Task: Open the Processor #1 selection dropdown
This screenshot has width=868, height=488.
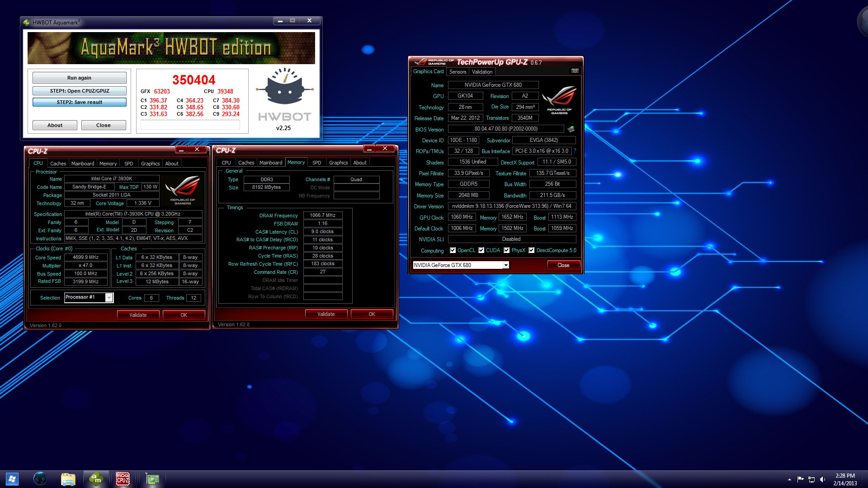Action: pyautogui.click(x=89, y=297)
